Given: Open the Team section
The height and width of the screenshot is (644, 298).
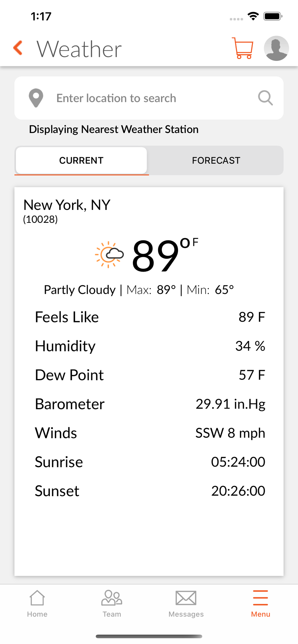Looking at the screenshot, I should point(112,604).
